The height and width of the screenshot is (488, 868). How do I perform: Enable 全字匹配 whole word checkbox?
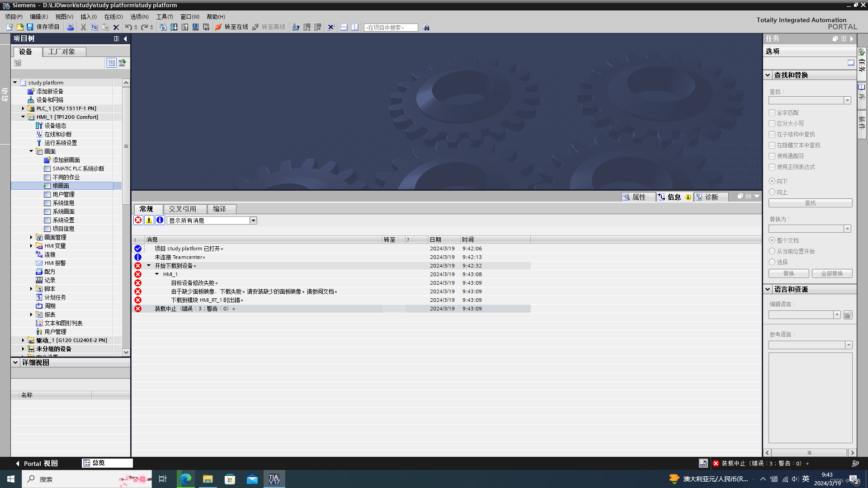[772, 113]
